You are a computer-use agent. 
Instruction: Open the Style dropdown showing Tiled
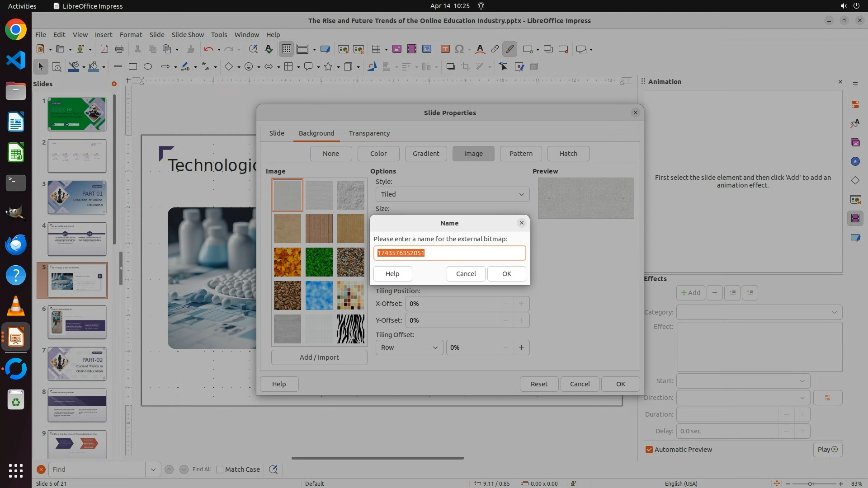(x=452, y=194)
